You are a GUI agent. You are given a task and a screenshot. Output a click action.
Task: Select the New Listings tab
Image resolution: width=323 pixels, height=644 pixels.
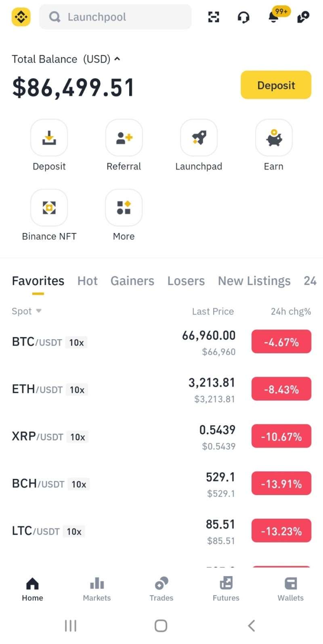[254, 281]
